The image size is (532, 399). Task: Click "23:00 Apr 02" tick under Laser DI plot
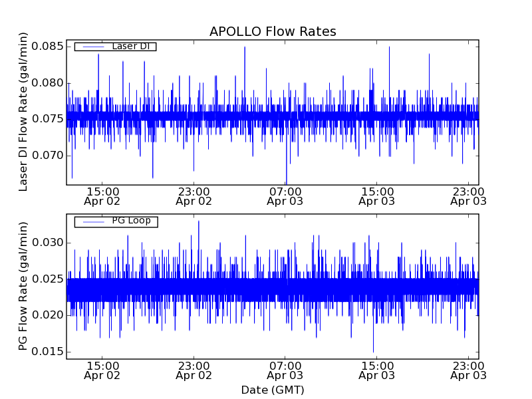(194, 196)
